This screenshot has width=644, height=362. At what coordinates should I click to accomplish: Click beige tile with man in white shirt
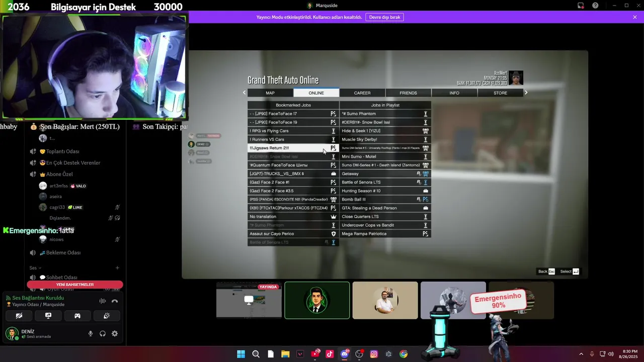pos(385,300)
